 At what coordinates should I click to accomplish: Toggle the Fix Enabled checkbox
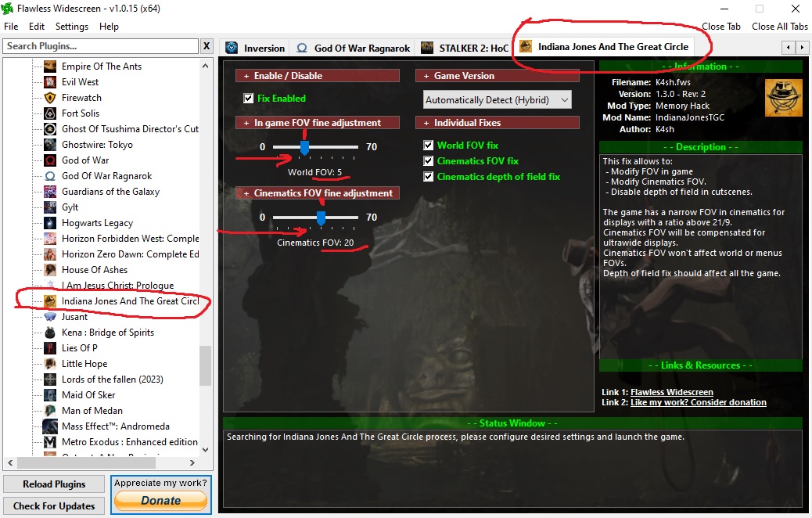[249, 99]
